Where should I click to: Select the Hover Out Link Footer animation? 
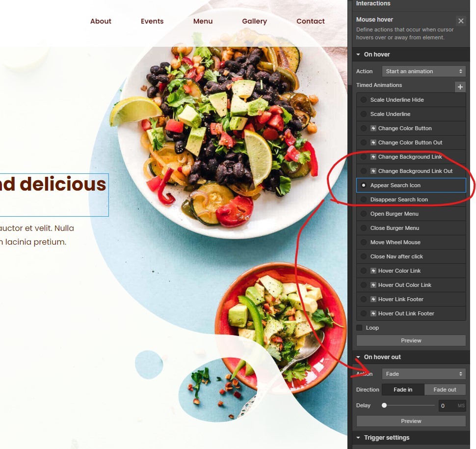[411, 313]
